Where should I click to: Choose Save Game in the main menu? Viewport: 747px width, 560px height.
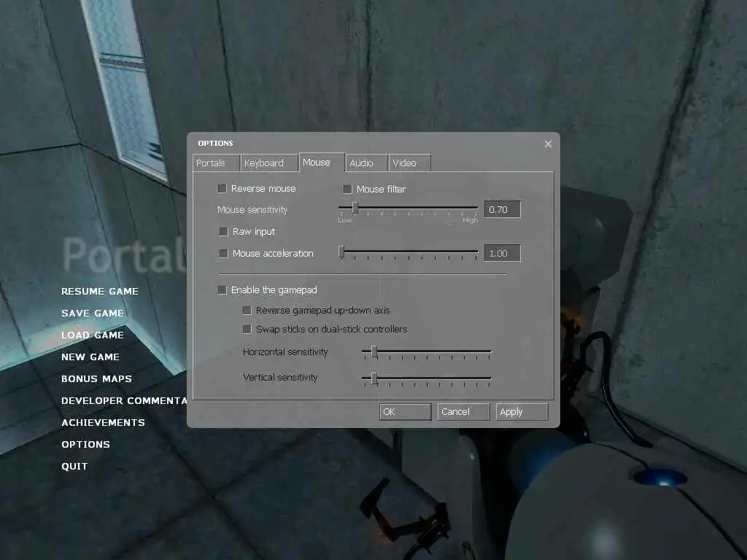tap(93, 314)
